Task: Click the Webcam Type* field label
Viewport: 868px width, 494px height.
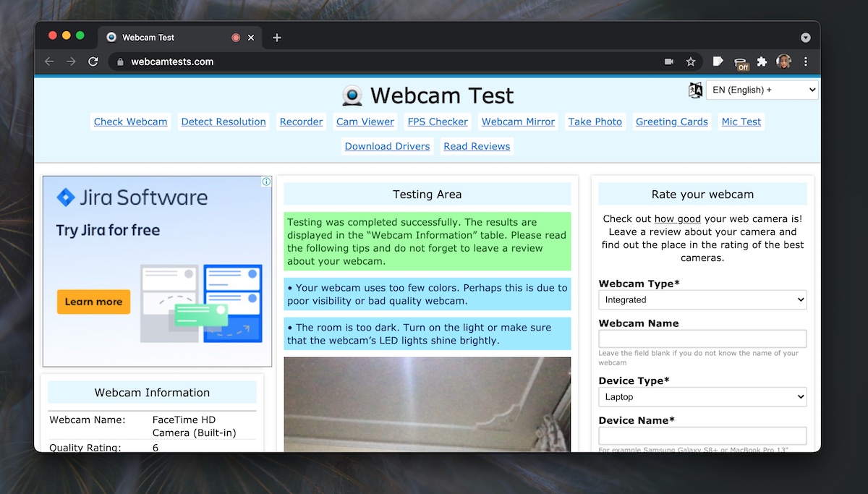Action: point(639,284)
